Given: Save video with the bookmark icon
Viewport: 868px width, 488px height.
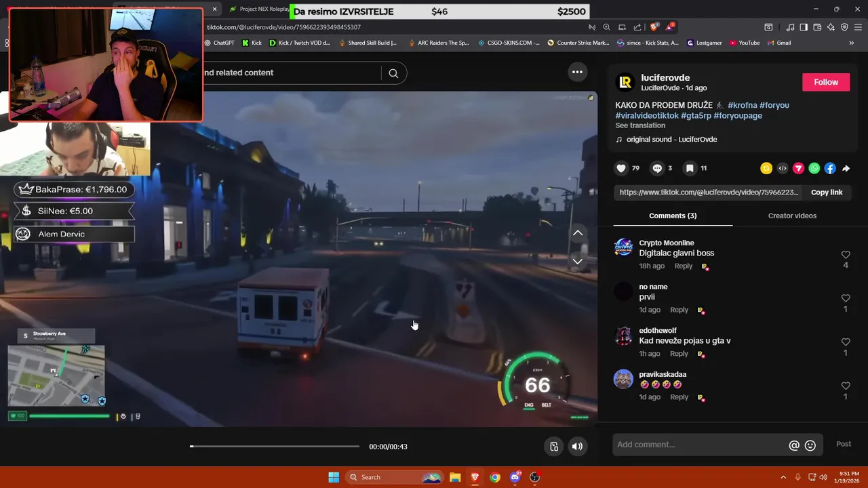Looking at the screenshot, I should [x=690, y=168].
